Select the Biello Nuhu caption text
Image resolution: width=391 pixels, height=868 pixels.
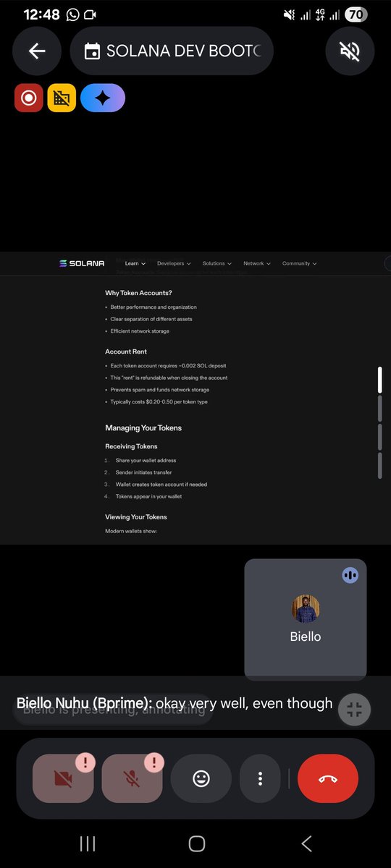(x=175, y=703)
